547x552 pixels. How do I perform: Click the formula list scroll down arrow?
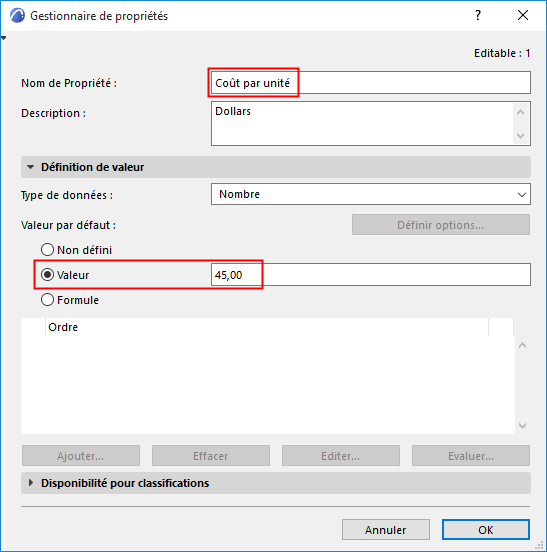522,426
